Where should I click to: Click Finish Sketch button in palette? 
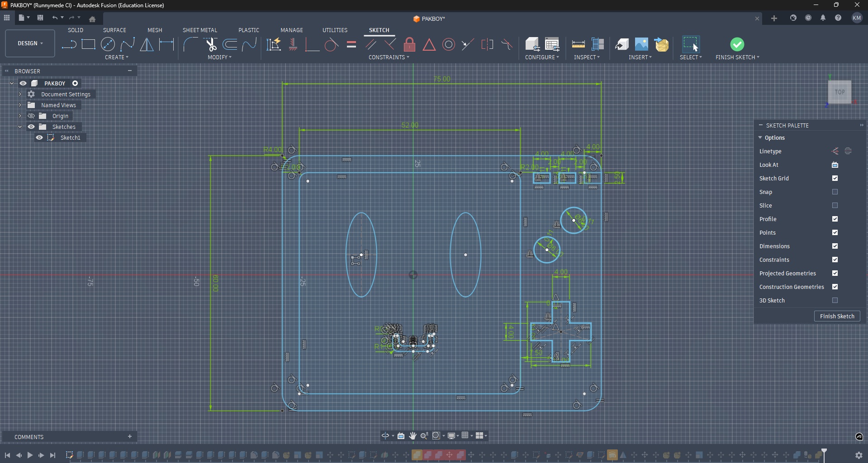pos(837,316)
